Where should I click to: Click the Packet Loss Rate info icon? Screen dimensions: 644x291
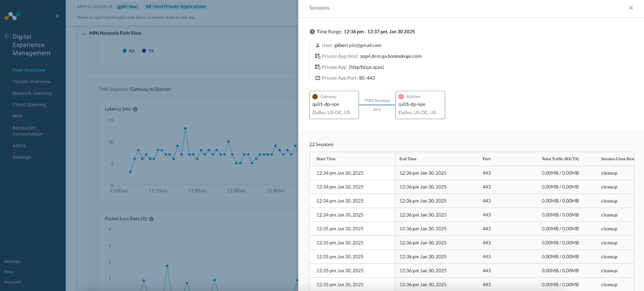[151, 219]
